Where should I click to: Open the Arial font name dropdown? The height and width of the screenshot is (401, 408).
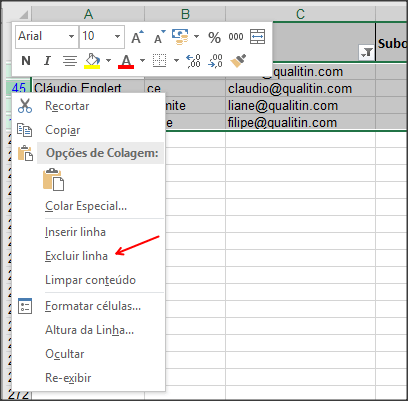(71, 36)
